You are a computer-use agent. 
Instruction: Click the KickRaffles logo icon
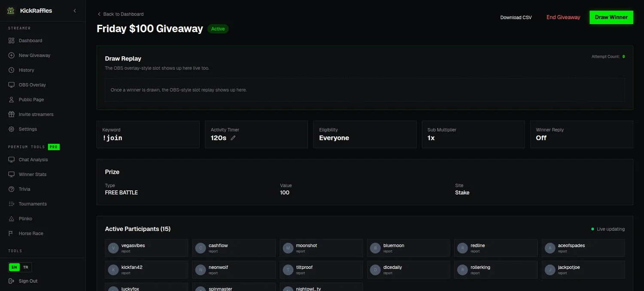11,11
